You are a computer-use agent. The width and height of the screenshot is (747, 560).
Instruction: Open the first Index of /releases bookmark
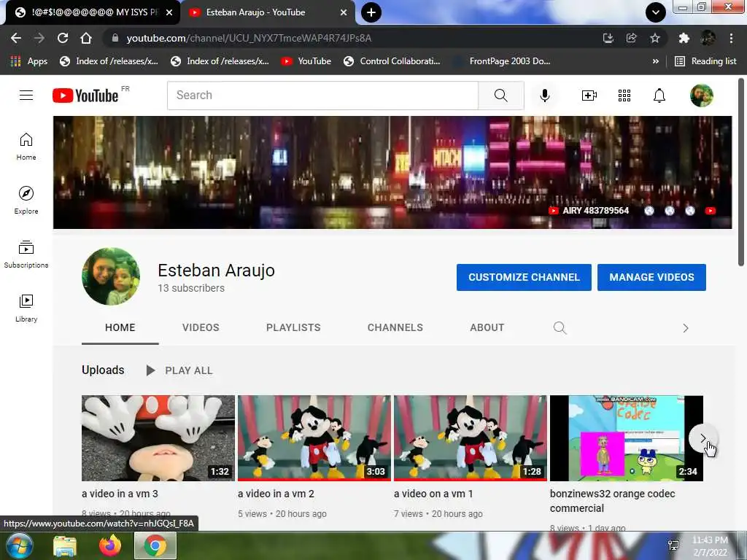click(109, 61)
